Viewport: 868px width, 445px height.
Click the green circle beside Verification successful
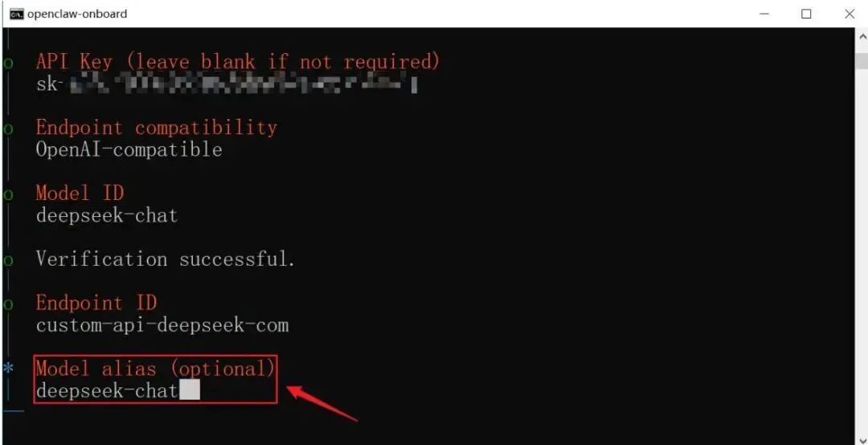[8, 261]
